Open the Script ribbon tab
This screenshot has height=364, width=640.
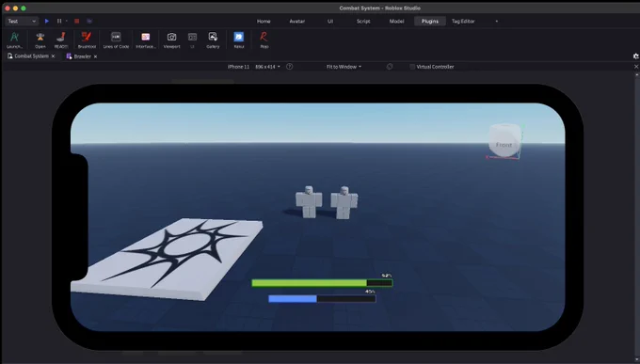pyautogui.click(x=363, y=22)
